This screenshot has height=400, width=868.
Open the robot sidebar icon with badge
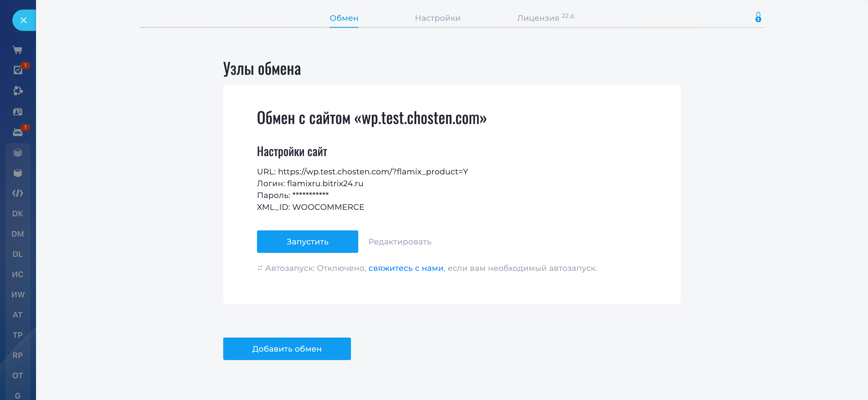(x=17, y=132)
